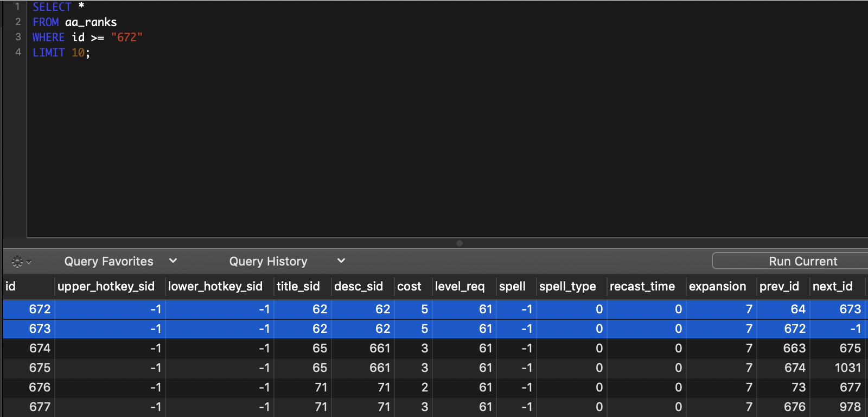The height and width of the screenshot is (417, 868).
Task: Click the next_id column header
Action: (832, 287)
